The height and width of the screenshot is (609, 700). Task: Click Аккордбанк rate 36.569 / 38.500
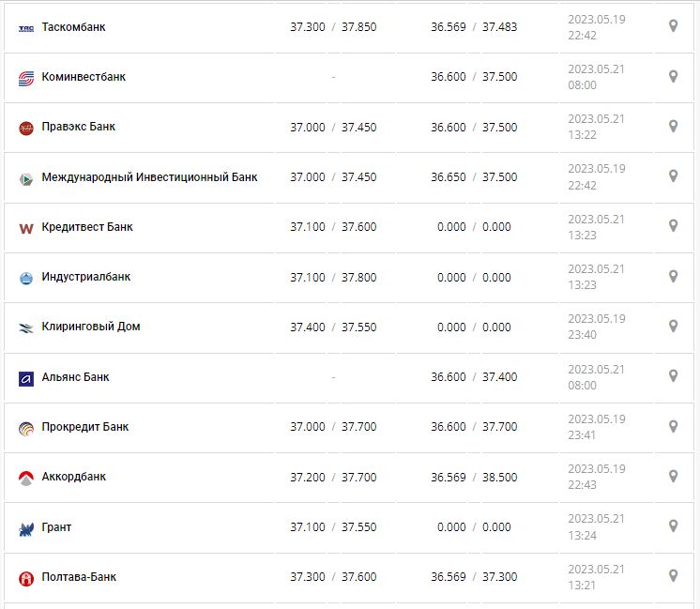point(474,478)
